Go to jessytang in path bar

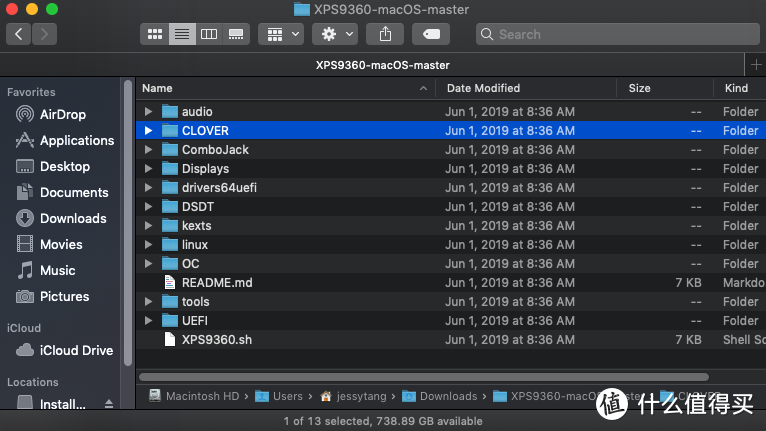(353, 396)
